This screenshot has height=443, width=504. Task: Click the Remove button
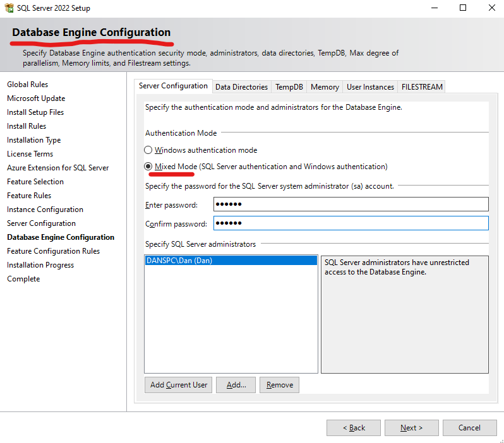[x=279, y=385]
